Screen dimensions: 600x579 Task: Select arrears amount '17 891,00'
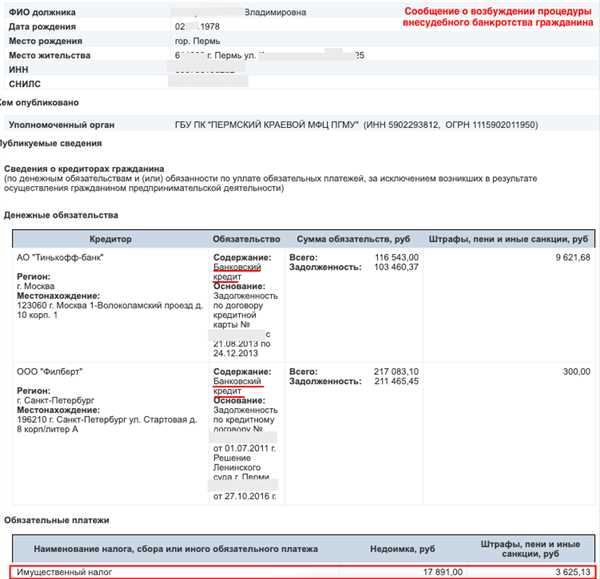(443, 572)
